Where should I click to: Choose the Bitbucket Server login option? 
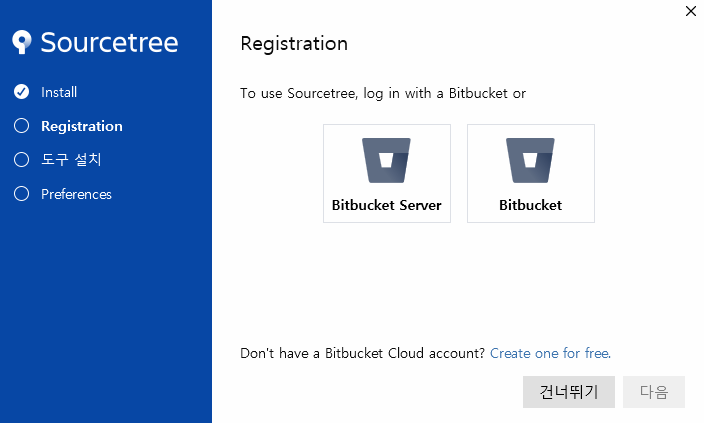[x=387, y=173]
